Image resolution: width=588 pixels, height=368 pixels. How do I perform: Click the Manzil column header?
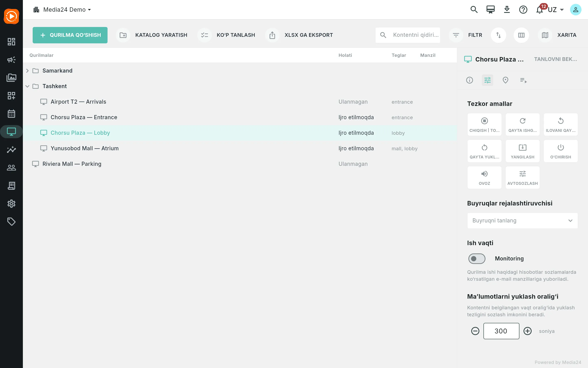click(428, 55)
